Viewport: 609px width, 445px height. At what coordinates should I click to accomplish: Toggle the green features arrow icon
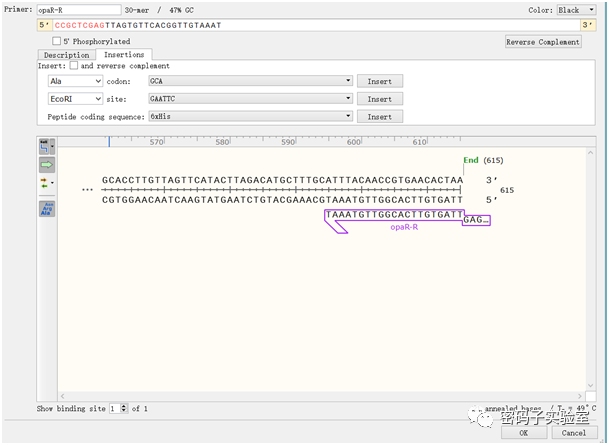(x=47, y=165)
